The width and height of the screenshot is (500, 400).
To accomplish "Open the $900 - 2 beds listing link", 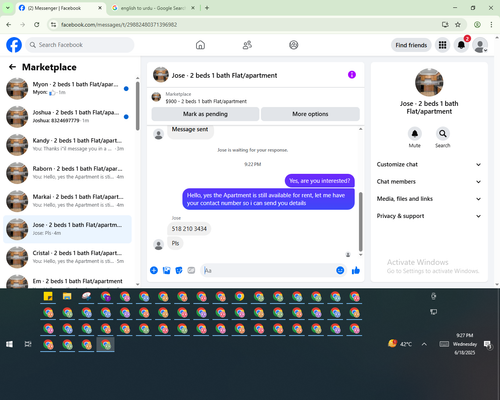I will click(x=206, y=101).
